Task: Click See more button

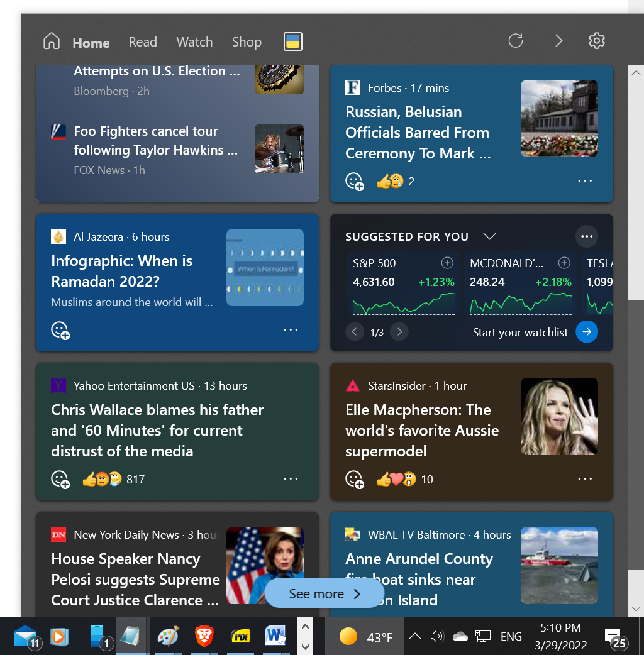Action: pos(325,593)
